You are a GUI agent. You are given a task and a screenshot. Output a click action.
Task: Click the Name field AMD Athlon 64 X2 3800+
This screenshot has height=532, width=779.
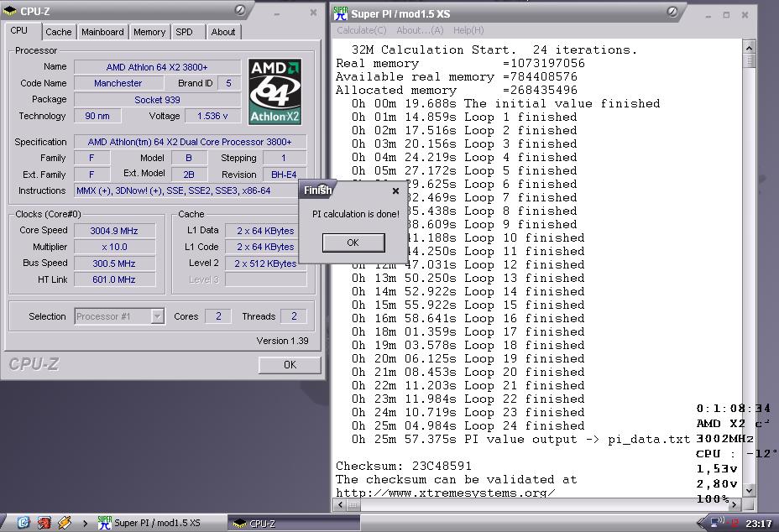(157, 67)
